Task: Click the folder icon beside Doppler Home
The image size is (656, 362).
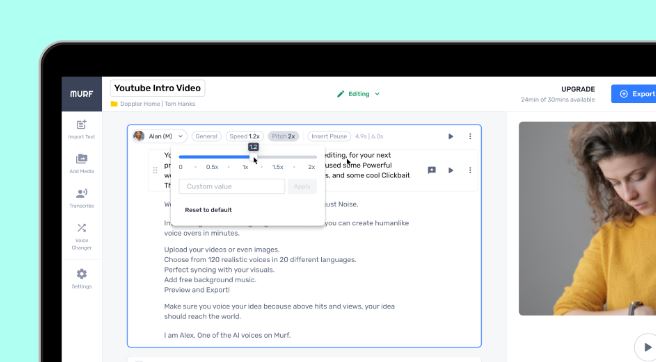Action: [x=114, y=104]
